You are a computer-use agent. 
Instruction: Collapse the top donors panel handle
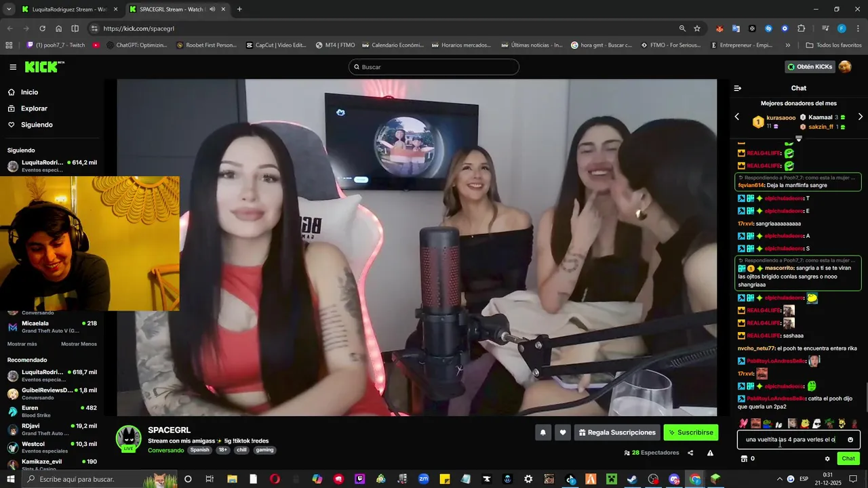tap(799, 138)
